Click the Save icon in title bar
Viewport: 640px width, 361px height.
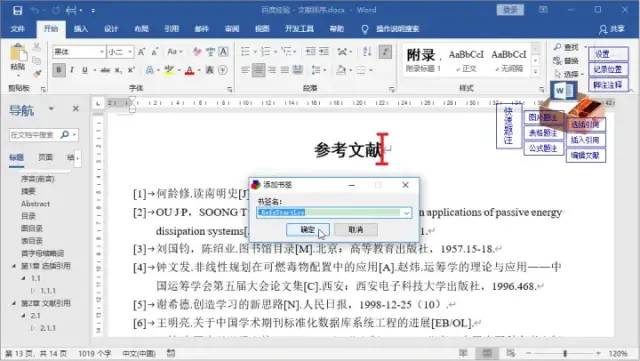click(17, 10)
